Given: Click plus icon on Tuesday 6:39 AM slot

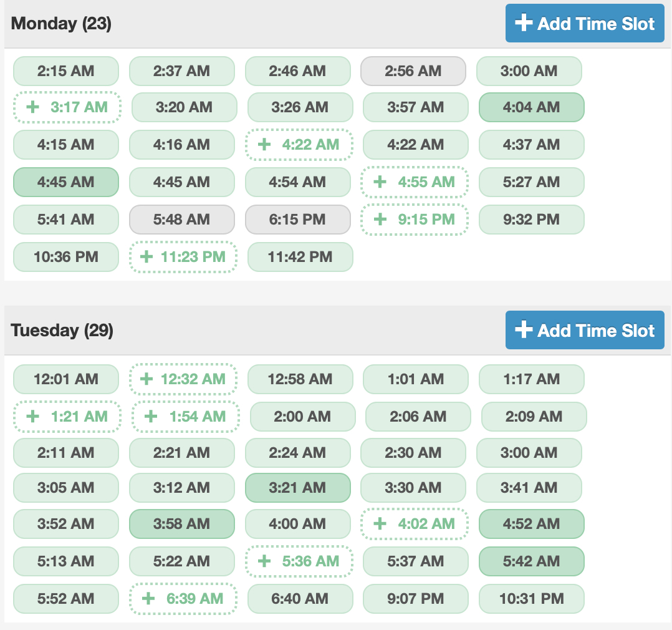Looking at the screenshot, I should click(x=148, y=599).
